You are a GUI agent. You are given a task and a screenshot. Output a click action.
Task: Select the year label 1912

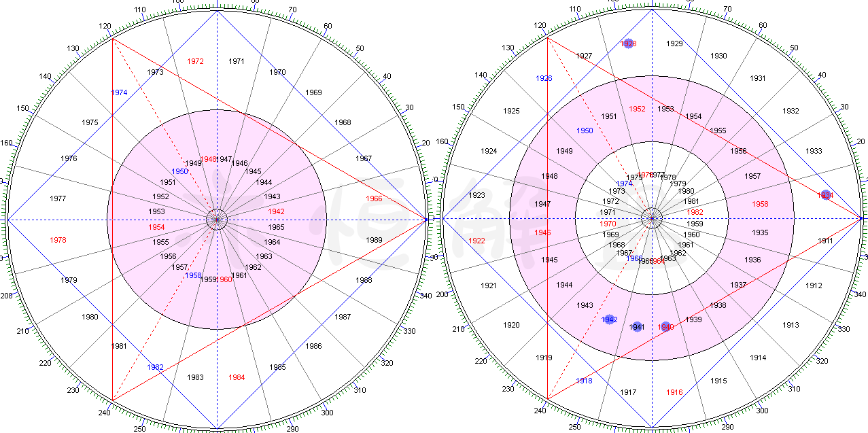(x=814, y=285)
